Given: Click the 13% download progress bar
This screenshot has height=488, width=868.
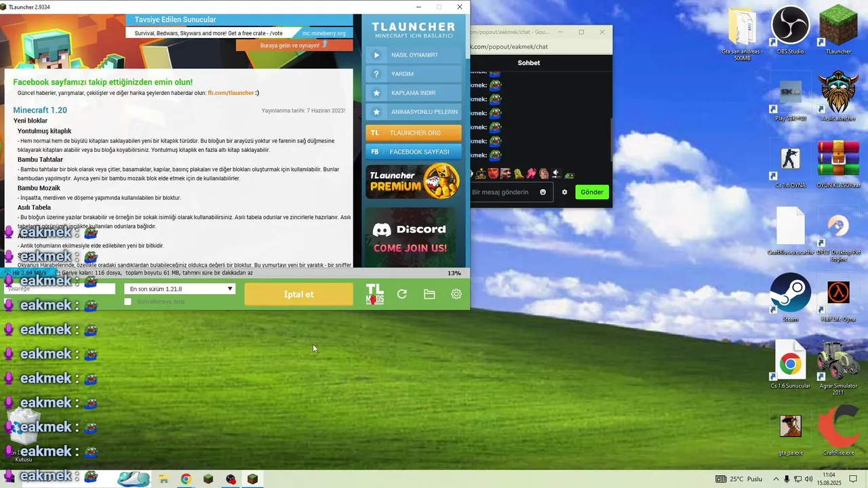Looking at the screenshot, I should [x=235, y=273].
